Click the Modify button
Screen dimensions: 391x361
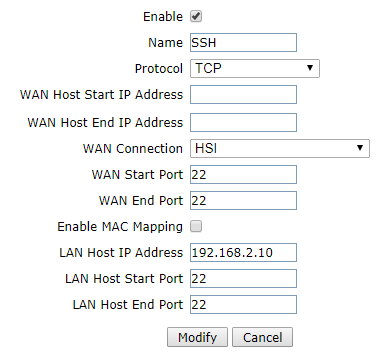[197, 337]
